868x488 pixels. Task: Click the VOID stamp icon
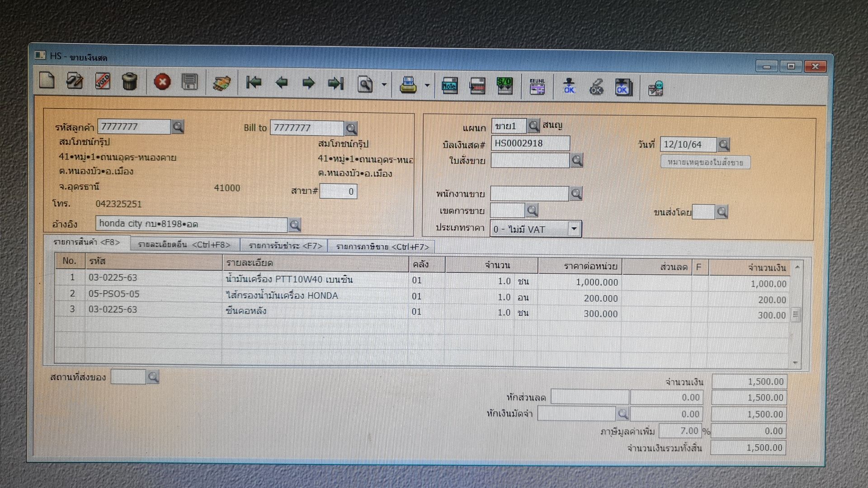(103, 82)
